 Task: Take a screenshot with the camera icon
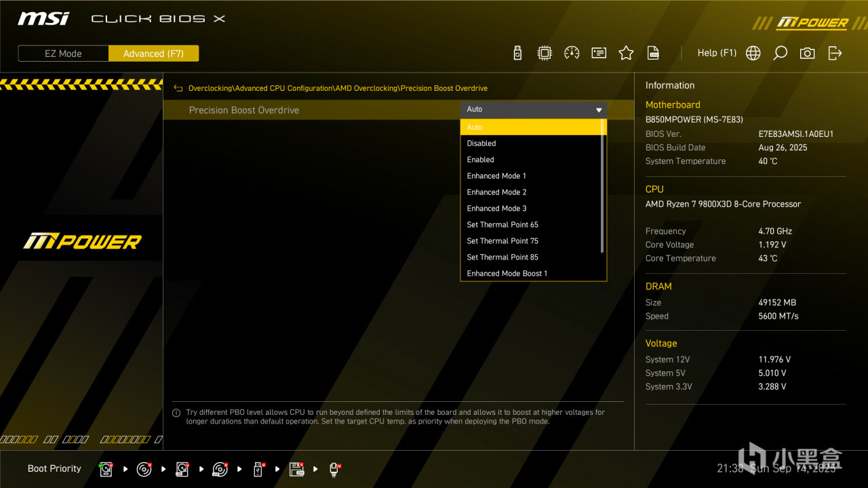point(807,53)
